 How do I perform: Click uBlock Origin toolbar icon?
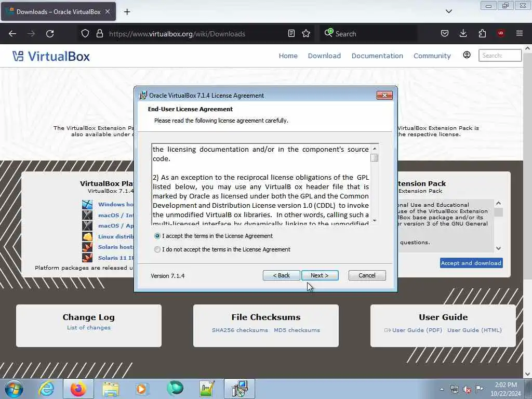501,33
